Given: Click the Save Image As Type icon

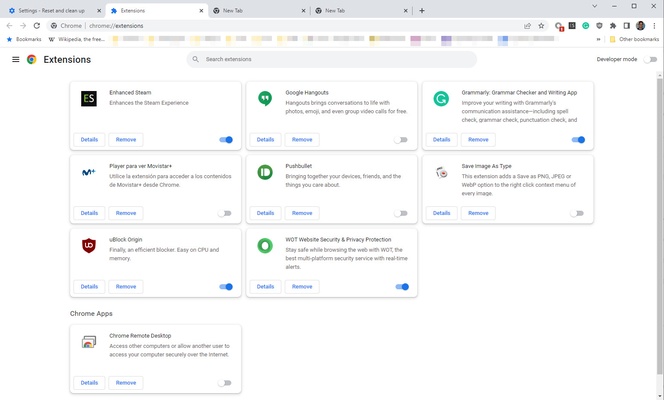Looking at the screenshot, I should [441, 172].
